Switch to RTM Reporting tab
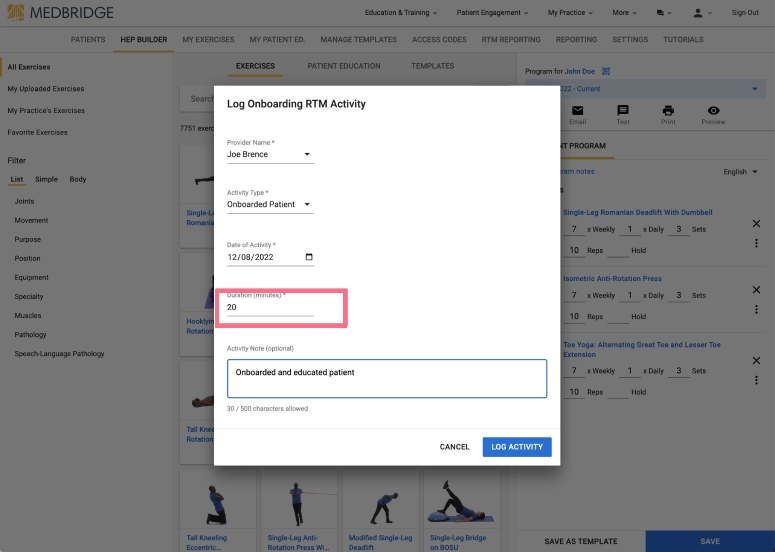Viewport: 775px width, 552px height. (x=511, y=40)
